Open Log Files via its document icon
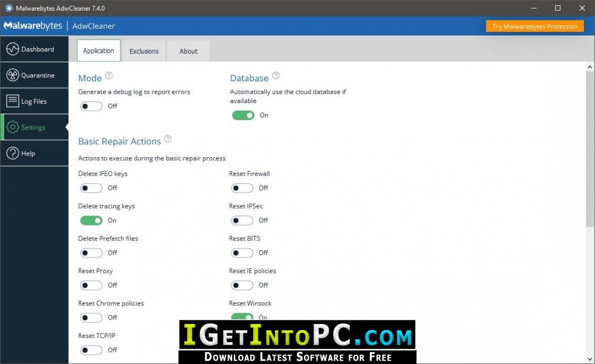Screen dimensions: 595x364 coord(12,101)
